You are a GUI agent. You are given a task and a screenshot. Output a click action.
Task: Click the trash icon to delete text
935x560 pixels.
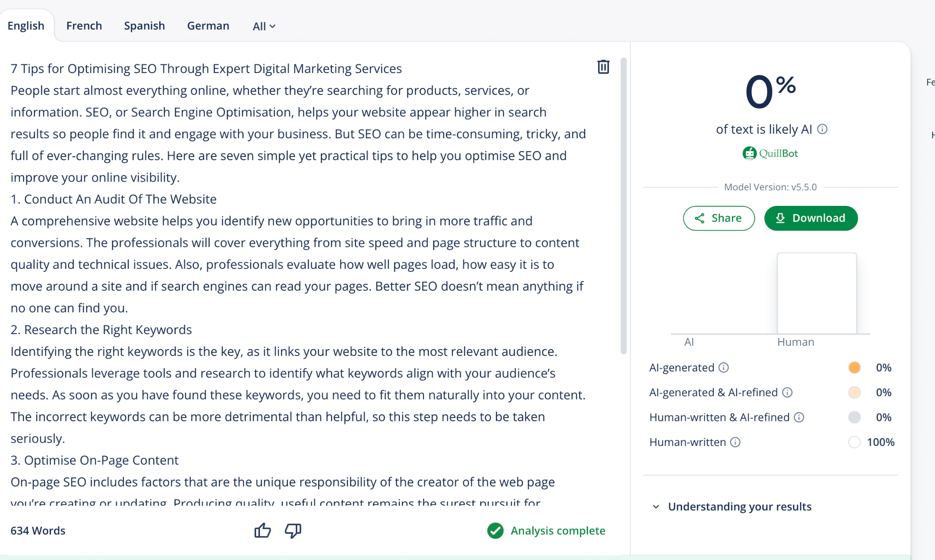pos(603,67)
